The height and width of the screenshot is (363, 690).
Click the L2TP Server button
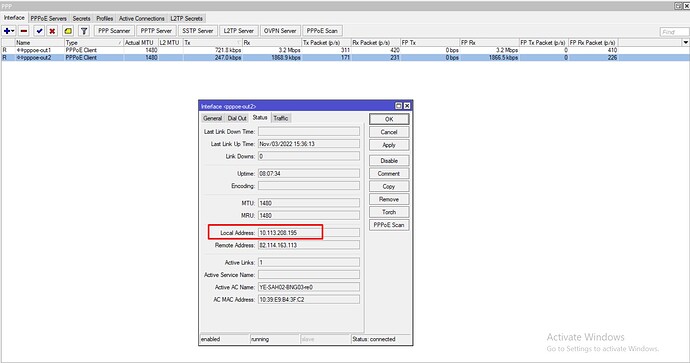point(239,31)
